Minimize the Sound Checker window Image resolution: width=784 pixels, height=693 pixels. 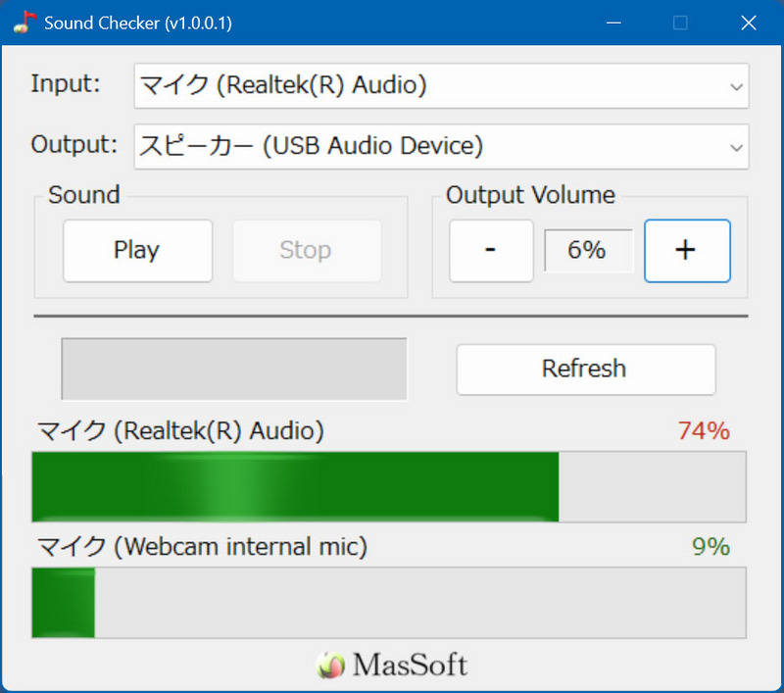click(613, 23)
